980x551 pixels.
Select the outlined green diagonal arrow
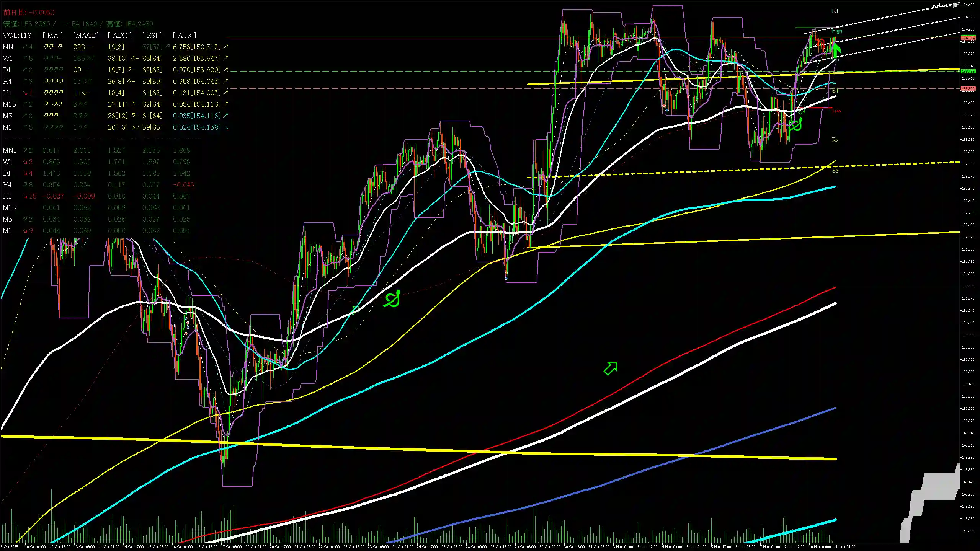click(611, 368)
